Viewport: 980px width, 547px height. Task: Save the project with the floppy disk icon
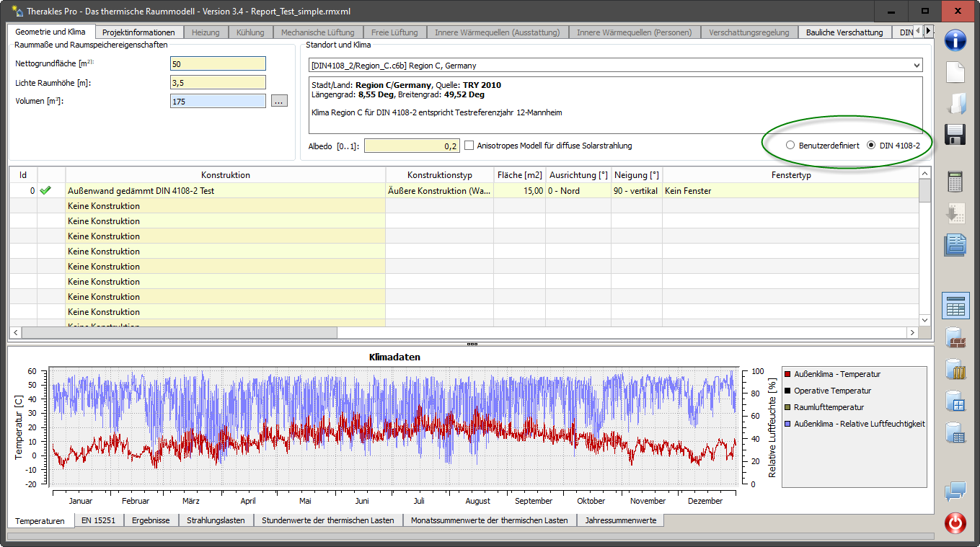coord(955,135)
